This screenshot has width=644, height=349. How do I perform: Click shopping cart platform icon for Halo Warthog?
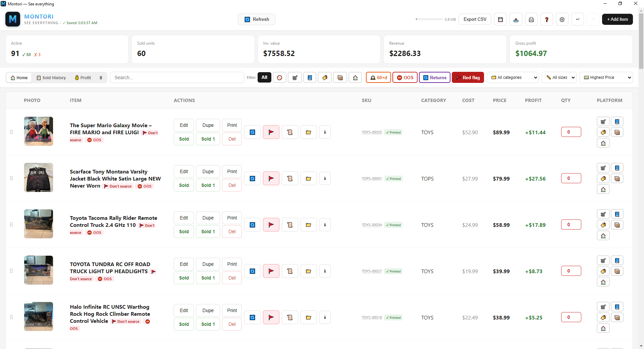click(x=603, y=307)
